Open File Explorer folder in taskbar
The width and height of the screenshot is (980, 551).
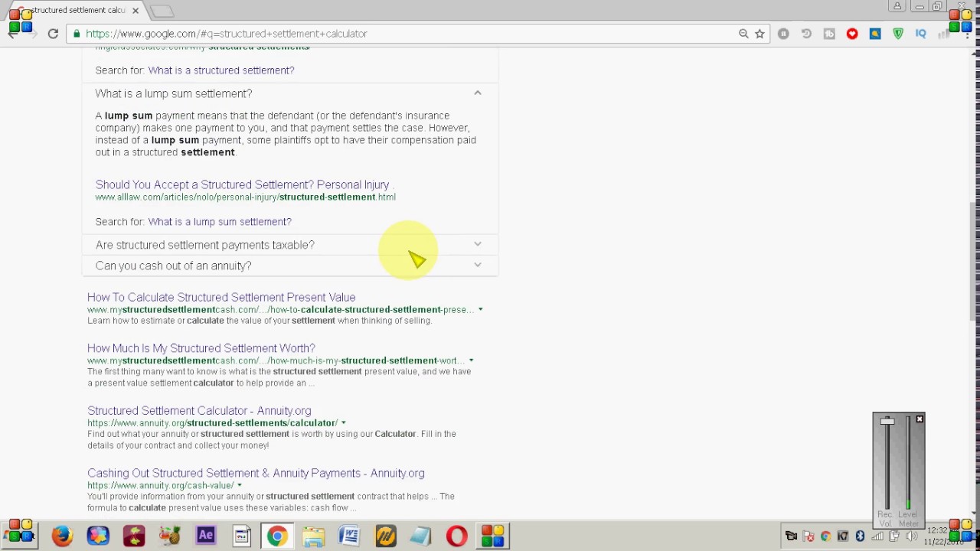(313, 536)
